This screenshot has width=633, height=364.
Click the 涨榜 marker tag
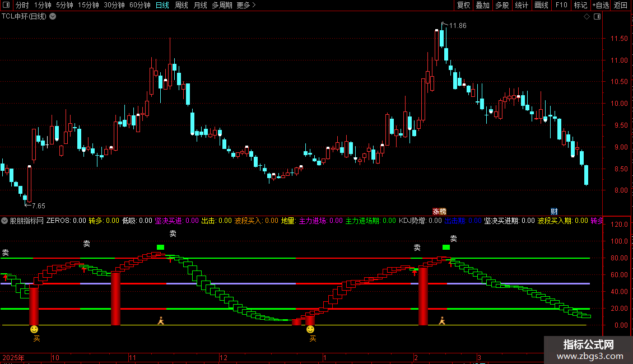(439, 212)
